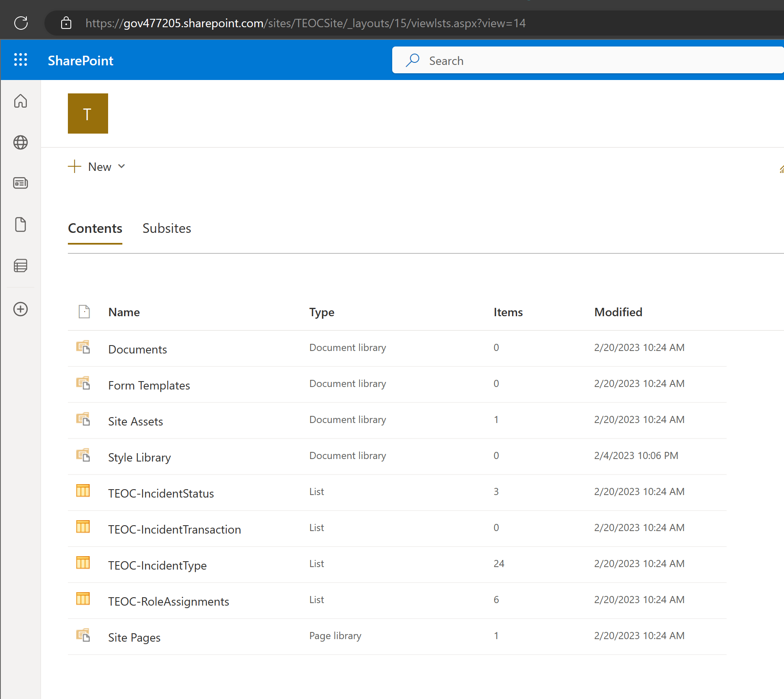Select the Contents tab
This screenshot has width=784, height=699.
[x=95, y=228]
